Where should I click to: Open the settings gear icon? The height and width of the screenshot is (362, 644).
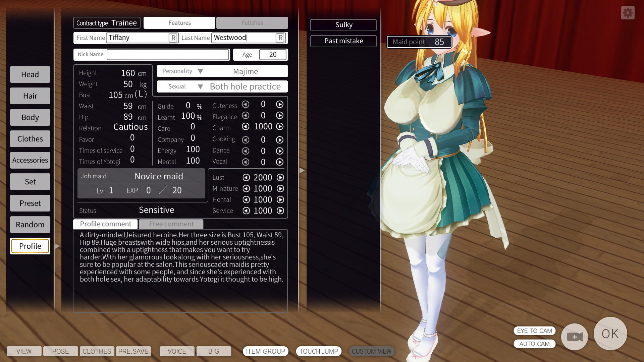click(628, 13)
